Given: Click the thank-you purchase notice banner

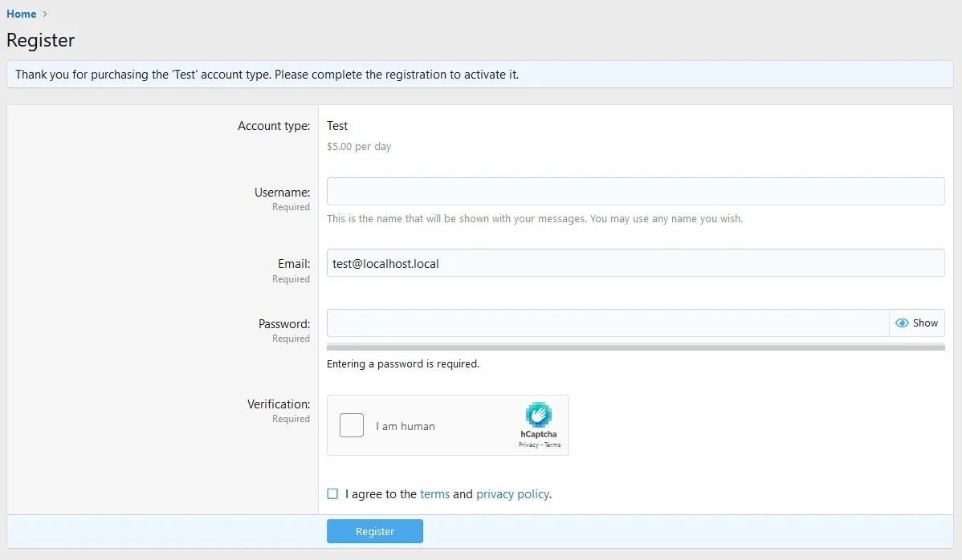Looking at the screenshot, I should pos(479,75).
